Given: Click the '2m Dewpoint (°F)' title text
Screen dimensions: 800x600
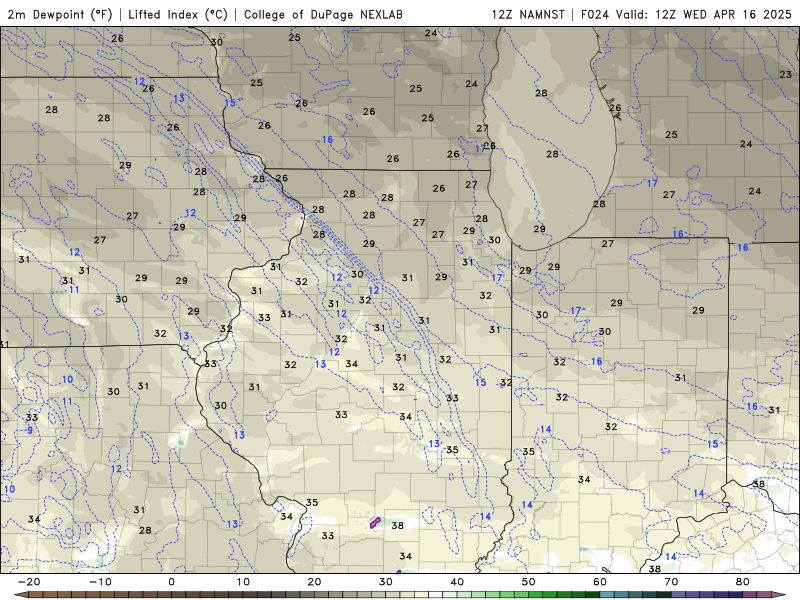Looking at the screenshot, I should pos(60,14).
